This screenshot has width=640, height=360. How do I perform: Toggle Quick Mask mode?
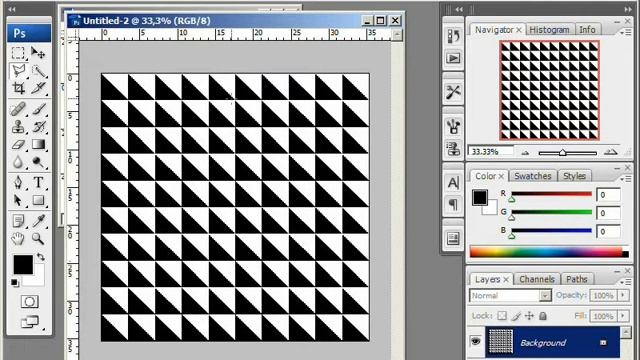29,302
